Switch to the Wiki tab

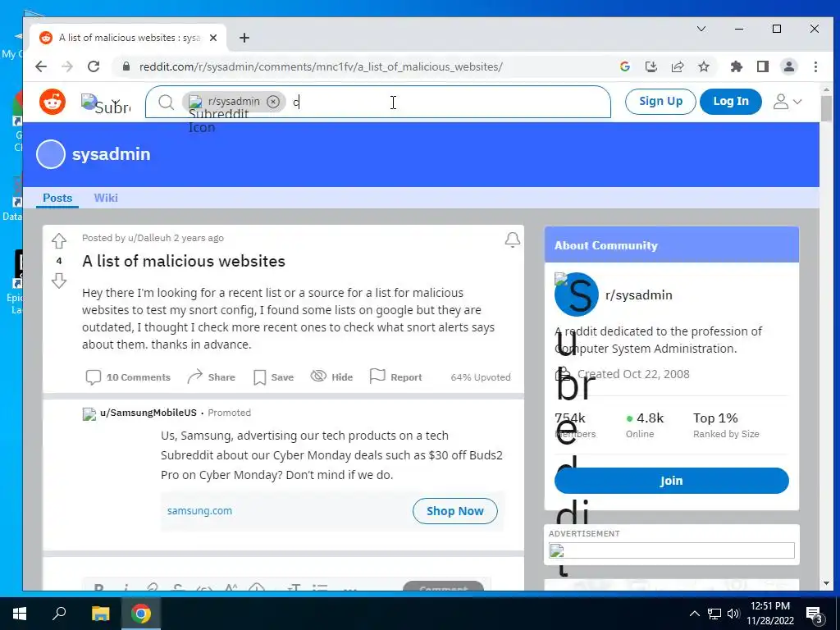pyautogui.click(x=106, y=198)
